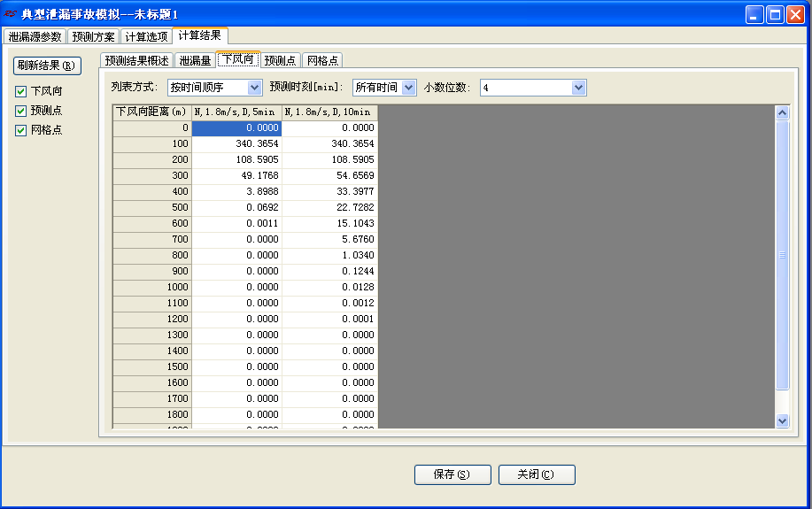Click the scrollbar down arrow
This screenshot has height=509, width=812.
tap(783, 421)
